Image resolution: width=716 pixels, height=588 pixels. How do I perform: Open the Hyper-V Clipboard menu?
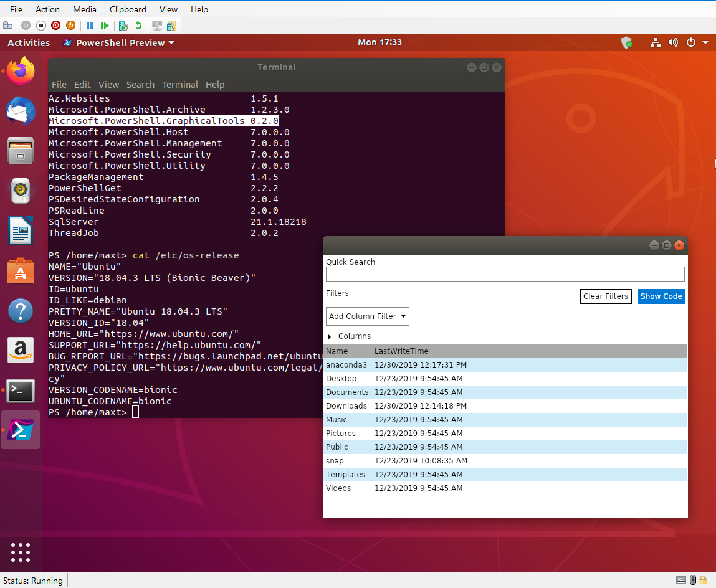click(128, 9)
